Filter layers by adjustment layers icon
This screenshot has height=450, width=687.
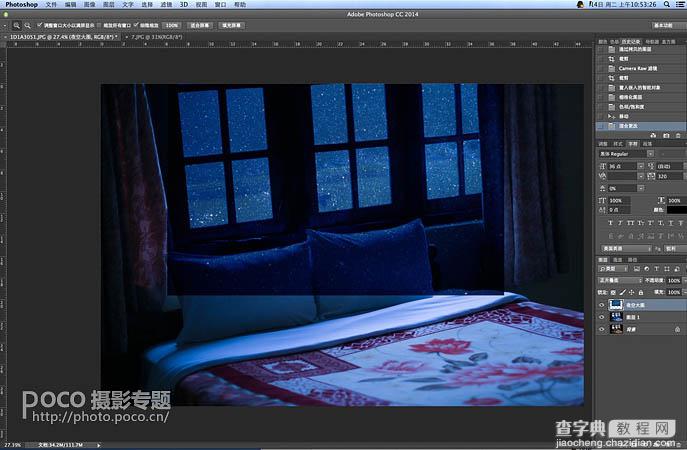click(x=647, y=269)
